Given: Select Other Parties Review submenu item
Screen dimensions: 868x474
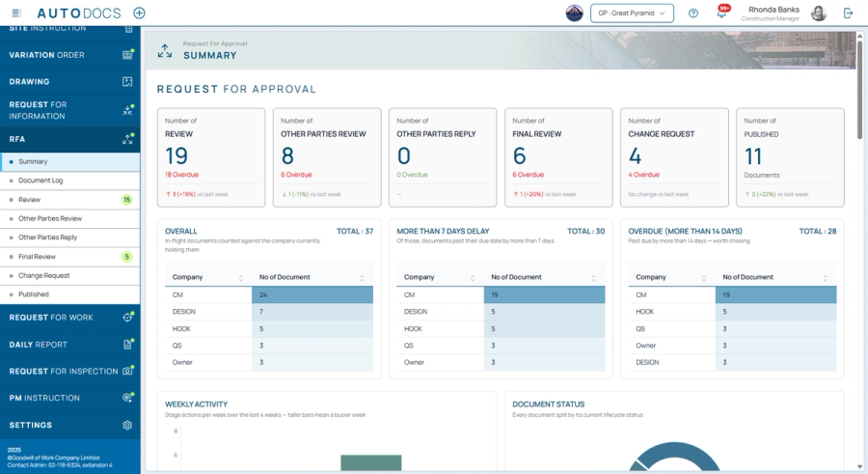Looking at the screenshot, I should click(x=69, y=218).
